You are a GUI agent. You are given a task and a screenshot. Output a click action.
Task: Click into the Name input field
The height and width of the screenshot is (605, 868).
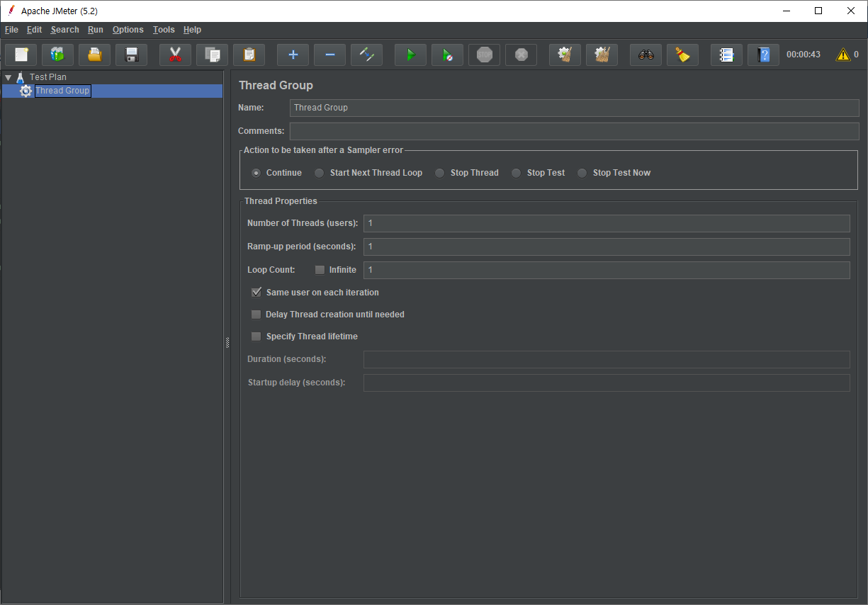pos(574,108)
